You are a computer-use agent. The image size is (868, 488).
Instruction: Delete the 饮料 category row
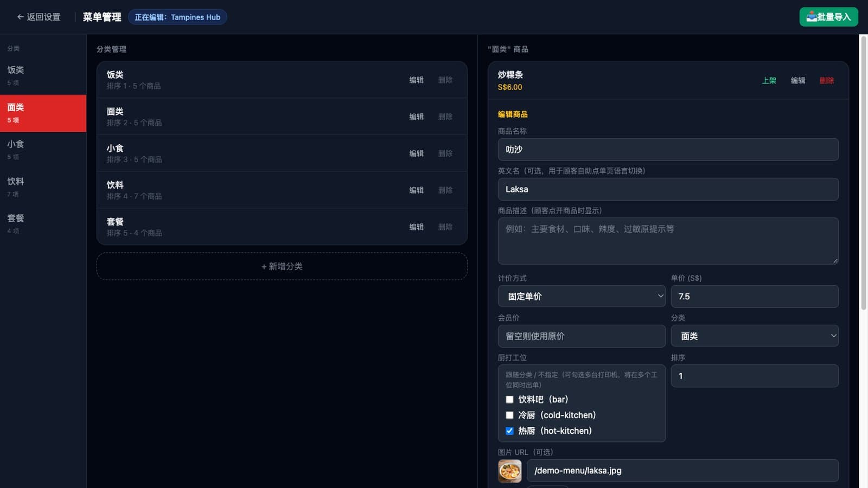click(445, 190)
